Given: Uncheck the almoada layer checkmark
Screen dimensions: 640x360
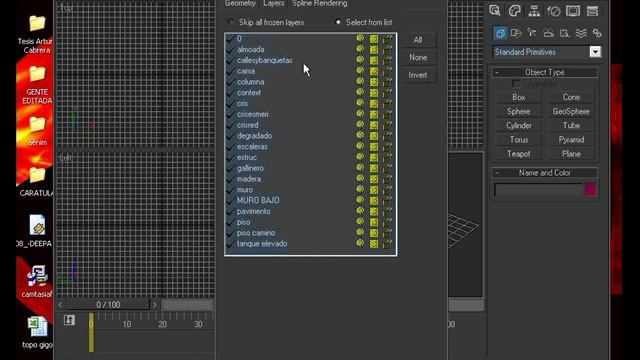Looking at the screenshot, I should tap(230, 50).
